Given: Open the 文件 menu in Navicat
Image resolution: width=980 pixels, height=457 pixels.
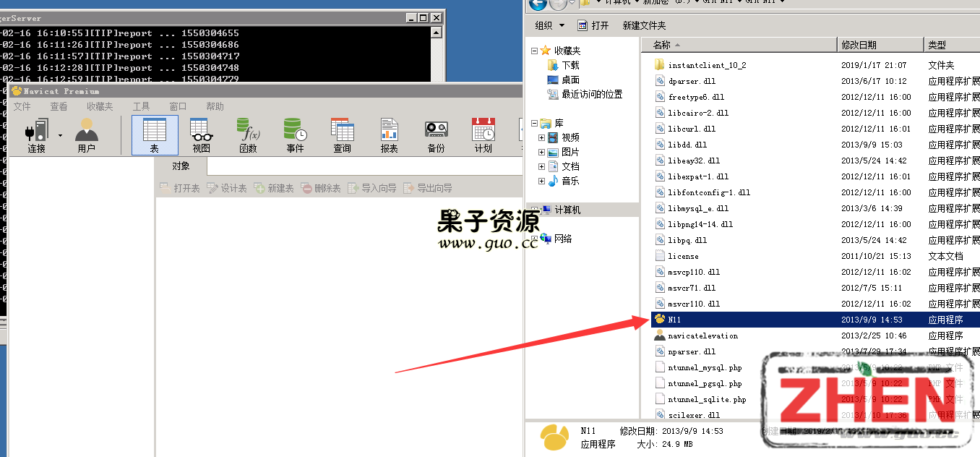Looking at the screenshot, I should [22, 106].
